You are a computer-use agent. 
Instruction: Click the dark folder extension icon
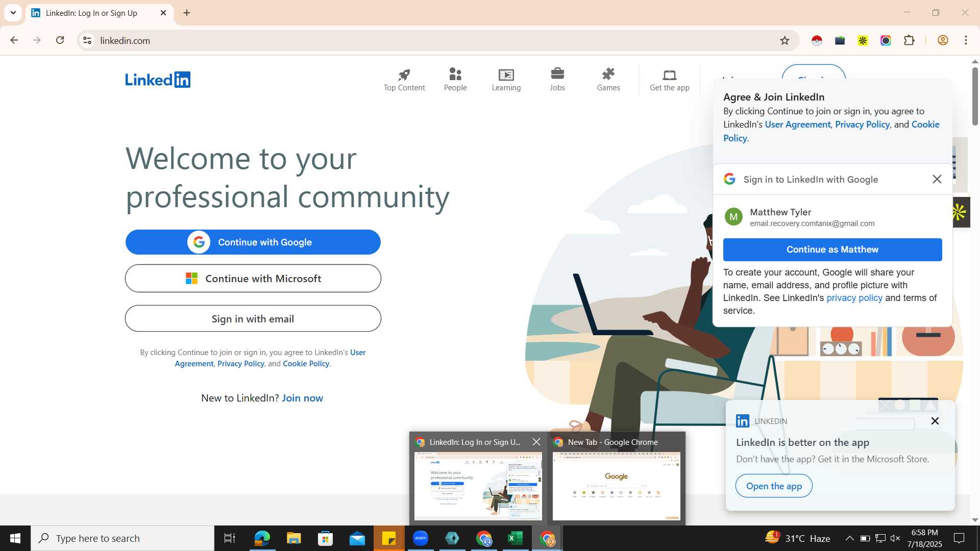coord(840,40)
